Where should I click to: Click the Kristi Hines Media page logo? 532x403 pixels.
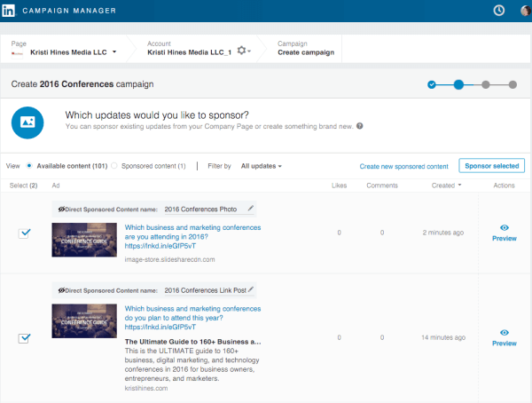pos(18,53)
